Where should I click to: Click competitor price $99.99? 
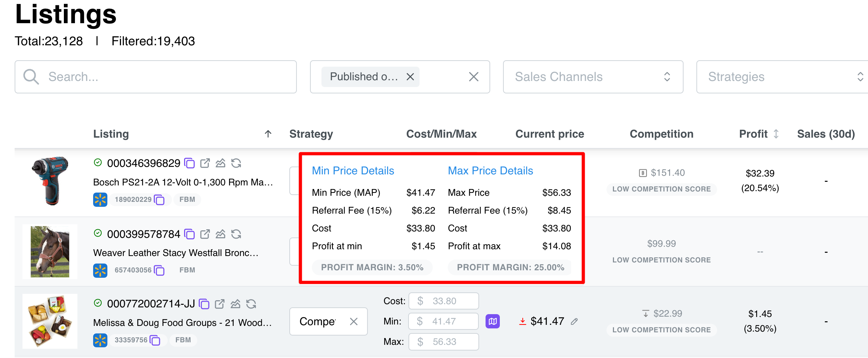coord(661,244)
